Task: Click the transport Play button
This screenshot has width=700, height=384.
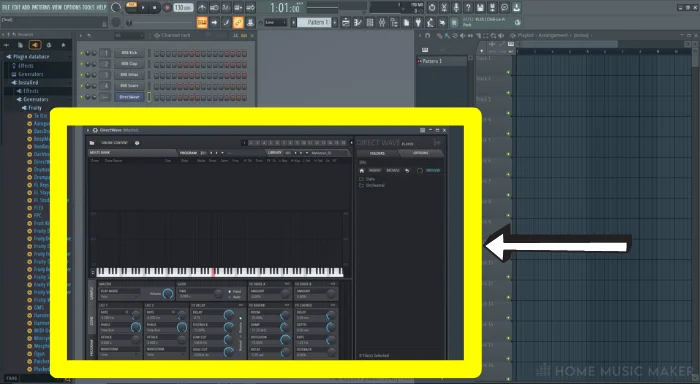Action: pos(143,8)
